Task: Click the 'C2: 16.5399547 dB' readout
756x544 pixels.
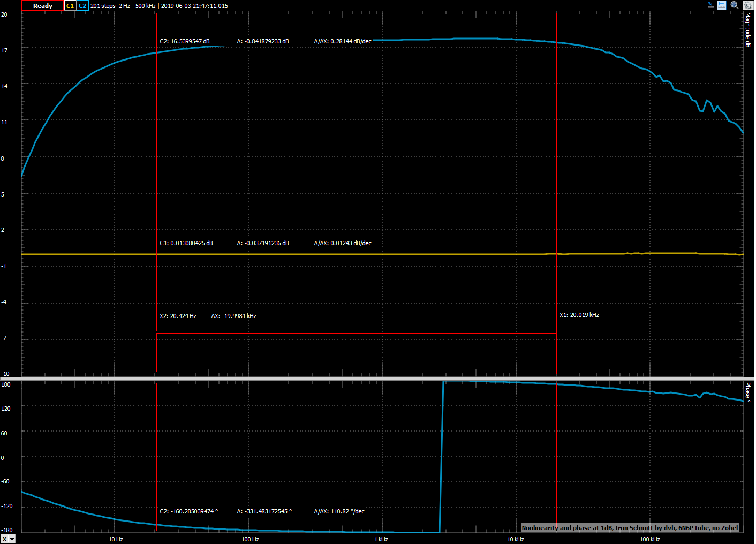Action: (x=185, y=41)
